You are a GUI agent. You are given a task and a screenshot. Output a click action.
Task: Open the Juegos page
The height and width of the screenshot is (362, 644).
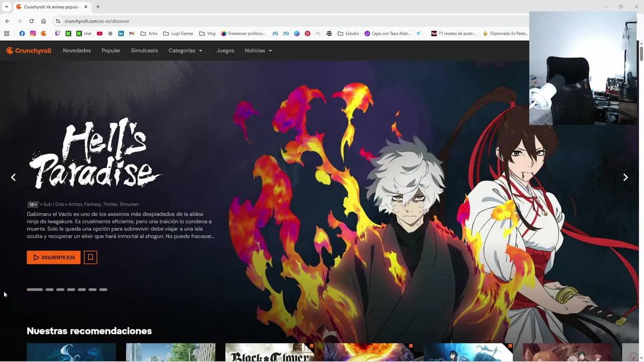225,51
